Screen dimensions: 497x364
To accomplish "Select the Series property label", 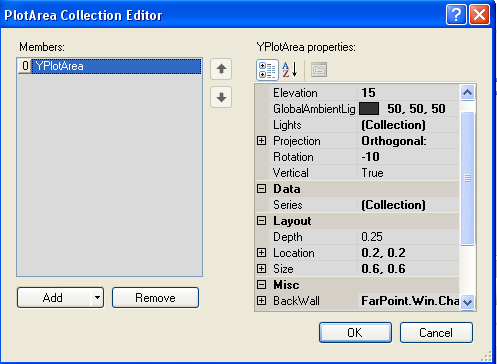I will pos(288,205).
